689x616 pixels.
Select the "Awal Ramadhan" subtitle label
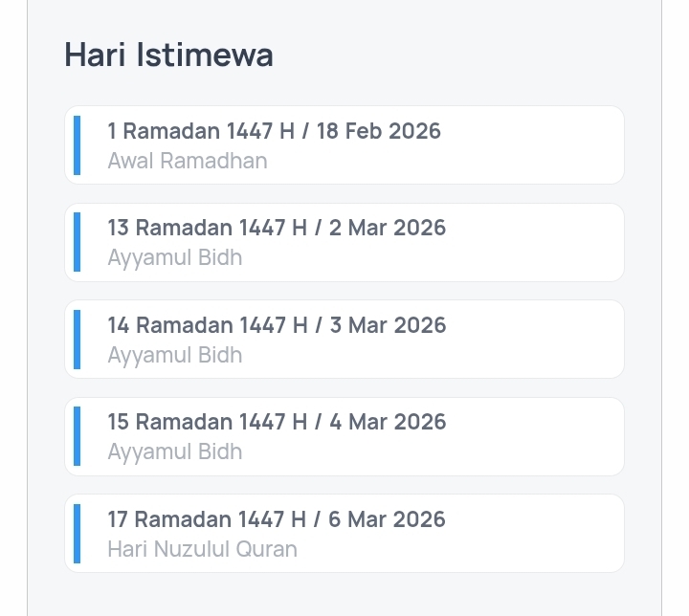point(188,161)
